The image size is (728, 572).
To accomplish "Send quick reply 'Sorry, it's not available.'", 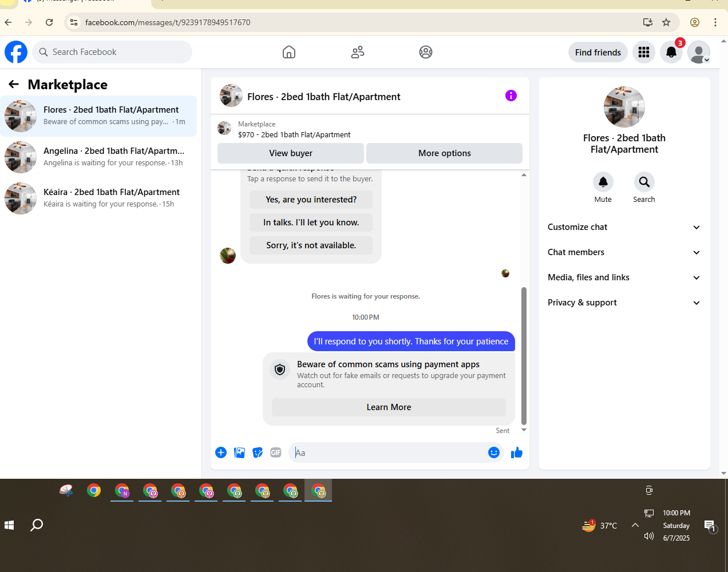I will [311, 245].
